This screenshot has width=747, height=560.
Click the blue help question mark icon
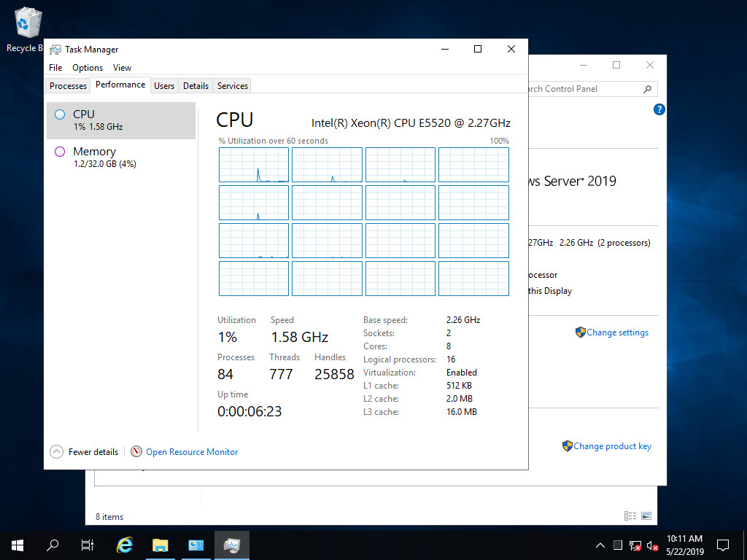pos(659,109)
